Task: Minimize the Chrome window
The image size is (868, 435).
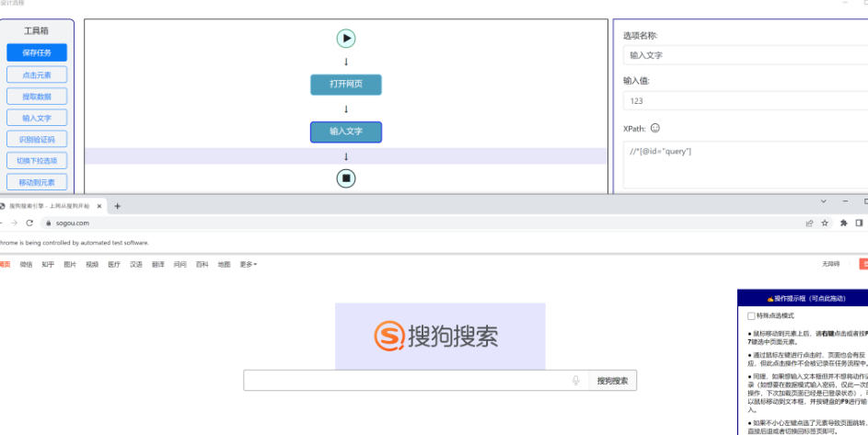Action: pyautogui.click(x=845, y=201)
